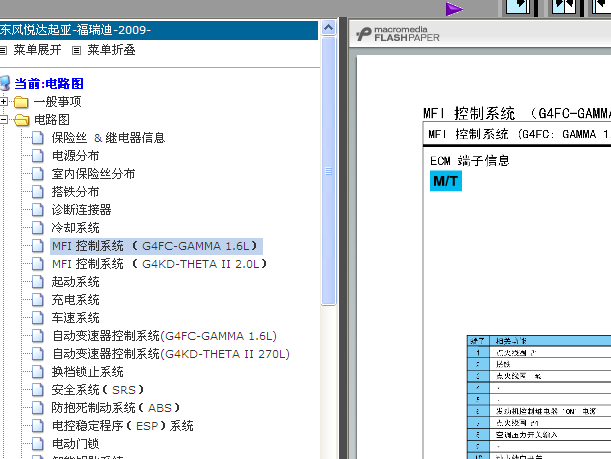Open the 冷却系统 page

point(75,228)
